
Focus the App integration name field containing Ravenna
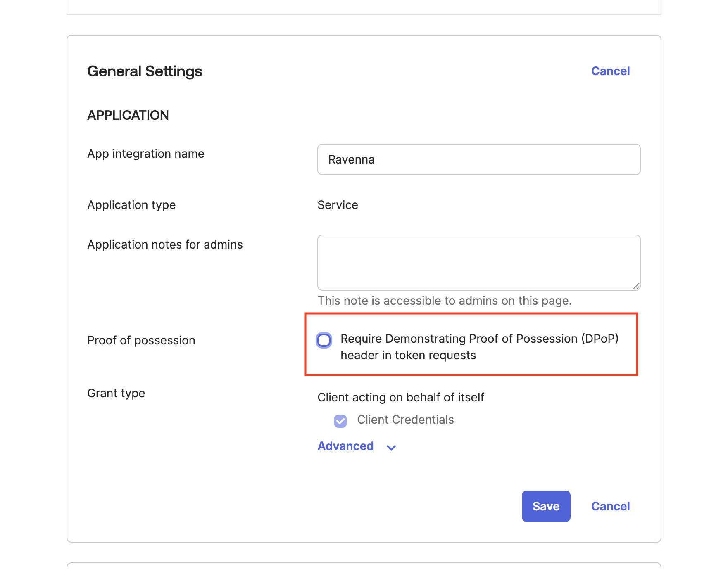click(x=479, y=159)
